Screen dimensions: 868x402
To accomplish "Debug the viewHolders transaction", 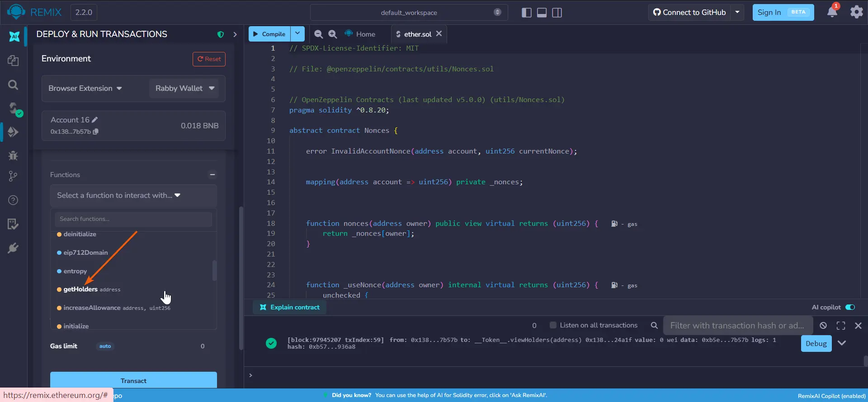I will pyautogui.click(x=816, y=343).
